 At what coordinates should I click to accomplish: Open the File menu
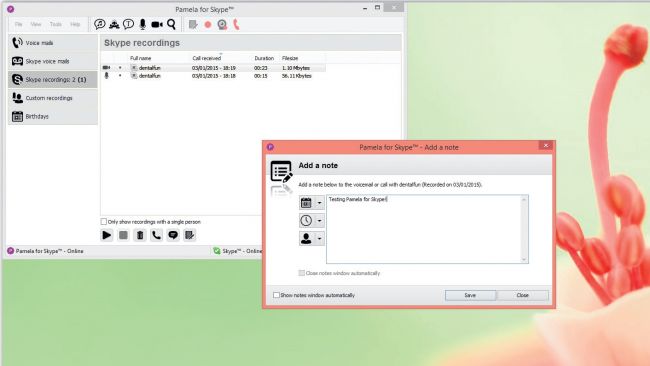[18, 24]
